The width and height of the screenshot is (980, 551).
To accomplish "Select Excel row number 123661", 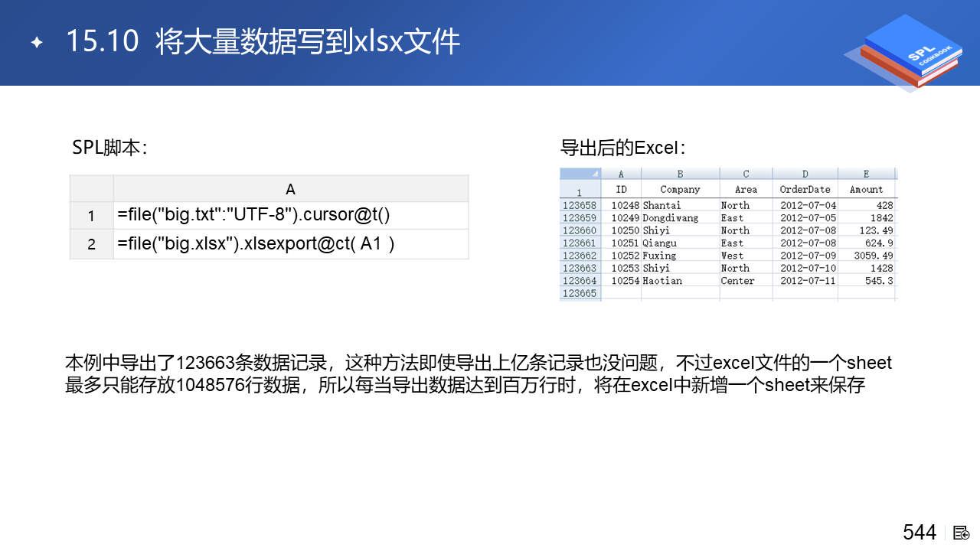I will point(580,243).
